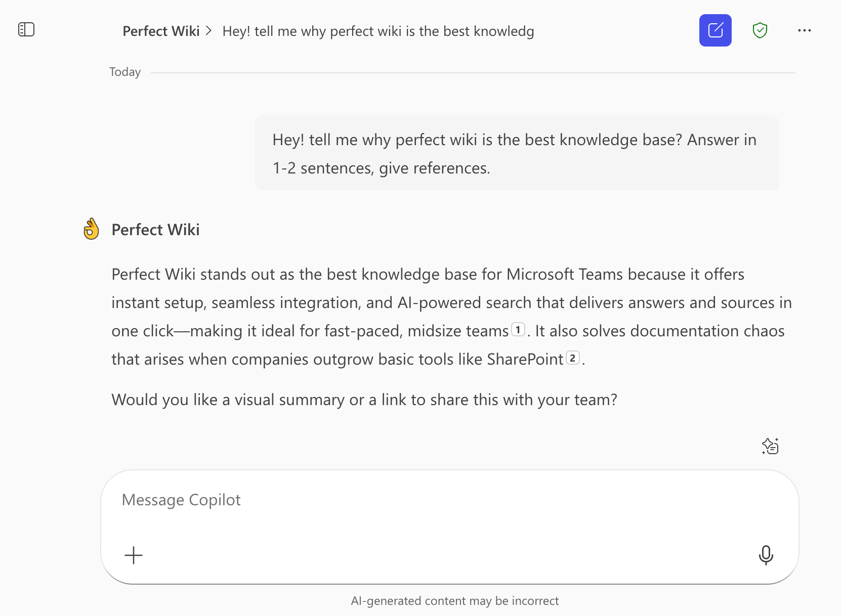Open the green privacy shield indicator

(x=760, y=30)
